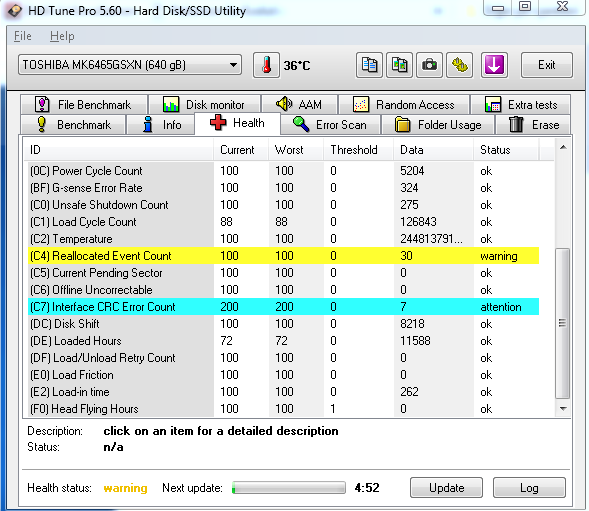The image size is (589, 511).
Task: Switch to the Benchmark tab
Action: [x=73, y=125]
